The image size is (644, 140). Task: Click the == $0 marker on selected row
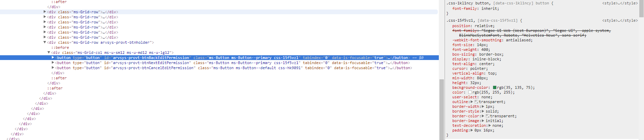click(418, 58)
